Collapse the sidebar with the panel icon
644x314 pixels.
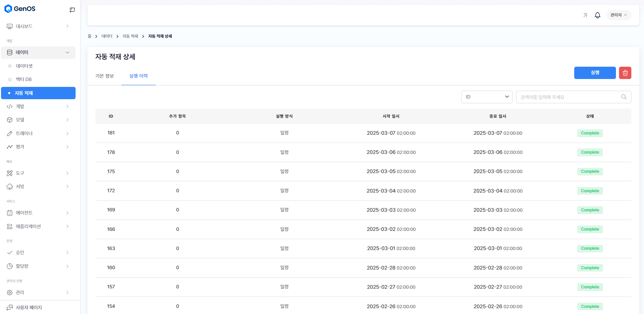click(x=72, y=10)
